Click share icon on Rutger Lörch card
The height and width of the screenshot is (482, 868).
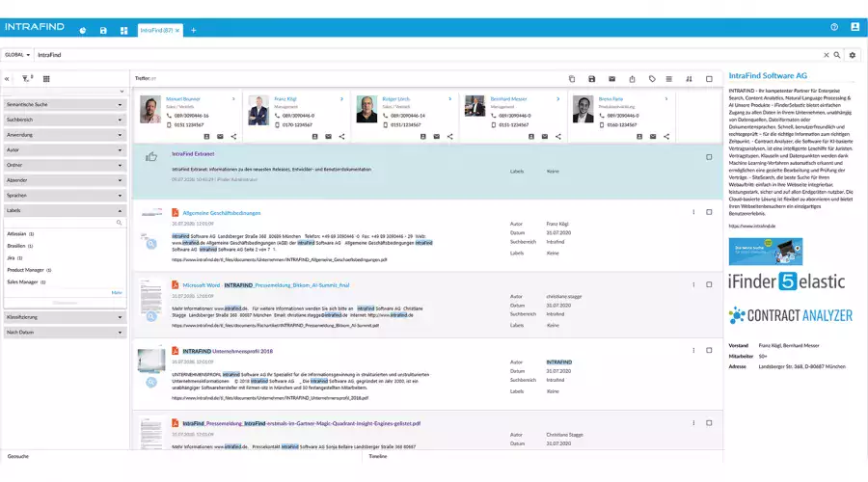[x=450, y=136]
